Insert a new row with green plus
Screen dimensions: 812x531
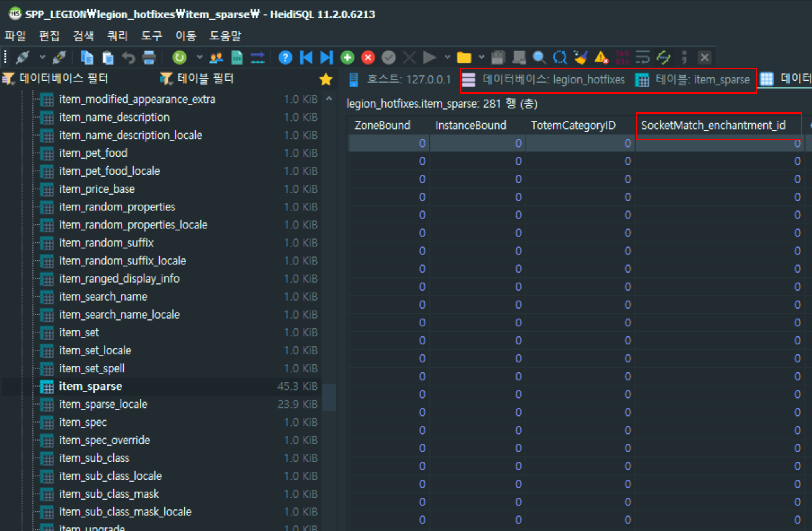[x=348, y=57]
